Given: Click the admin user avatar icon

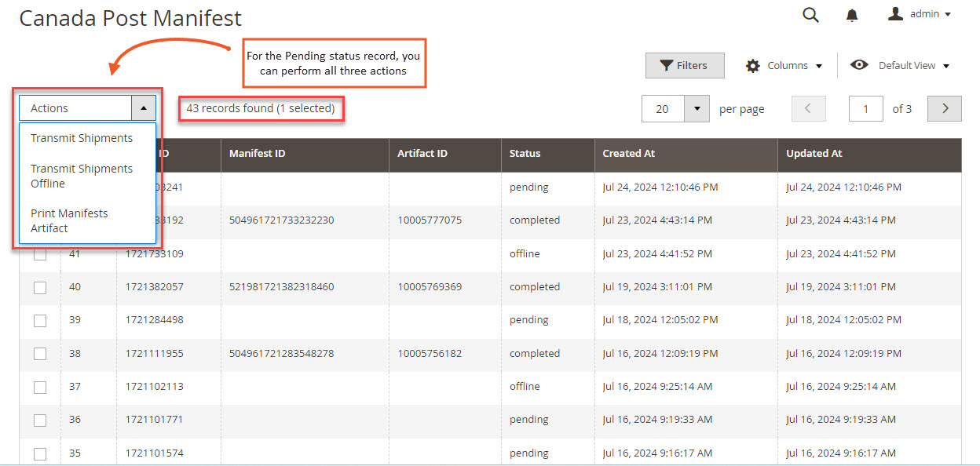Looking at the screenshot, I should click(x=895, y=14).
